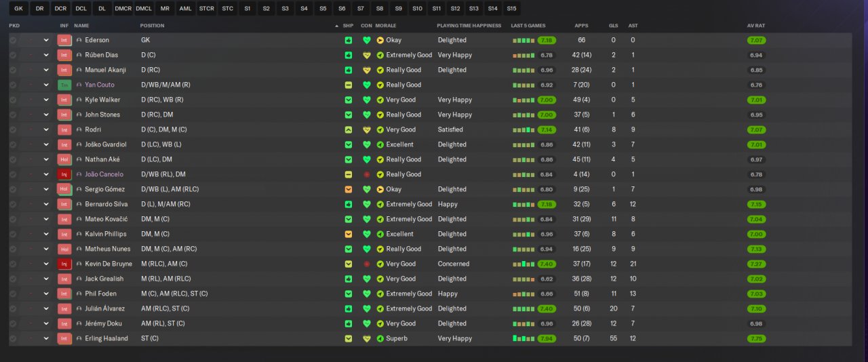Click Yan Couto's green 'Trn' status badge
Viewport: 868px width, 362px height.
click(64, 85)
